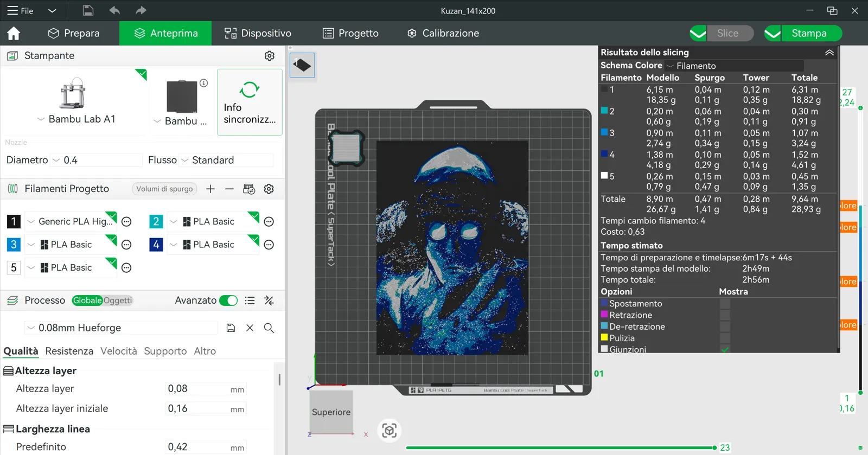The image size is (868, 455).
Task: Click the save file icon
Action: click(88, 10)
